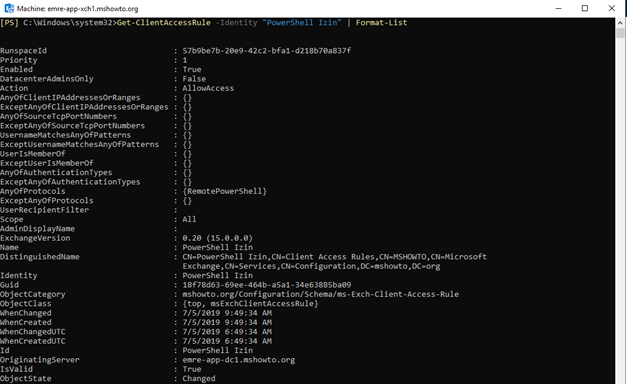Viewport: 627px width, 384px height.
Task: Click the Get-ClientAccessRule command text
Action: tap(164, 23)
